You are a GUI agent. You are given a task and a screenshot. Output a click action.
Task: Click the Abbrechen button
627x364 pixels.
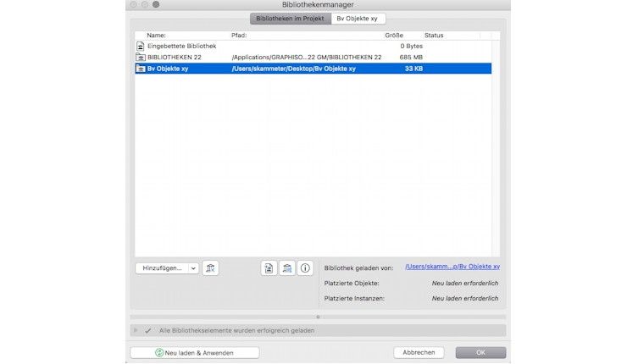[419, 352]
